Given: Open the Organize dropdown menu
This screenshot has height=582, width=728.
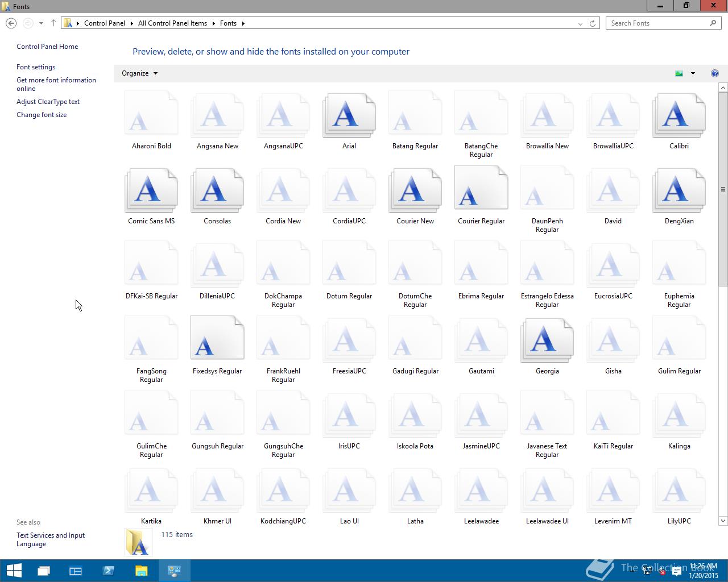Looking at the screenshot, I should click(x=139, y=73).
